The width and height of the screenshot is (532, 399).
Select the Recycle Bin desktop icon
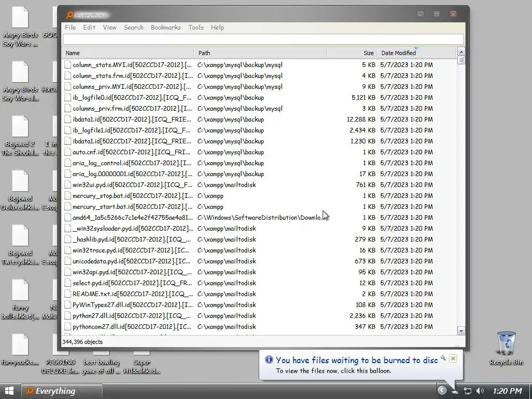[506, 349]
